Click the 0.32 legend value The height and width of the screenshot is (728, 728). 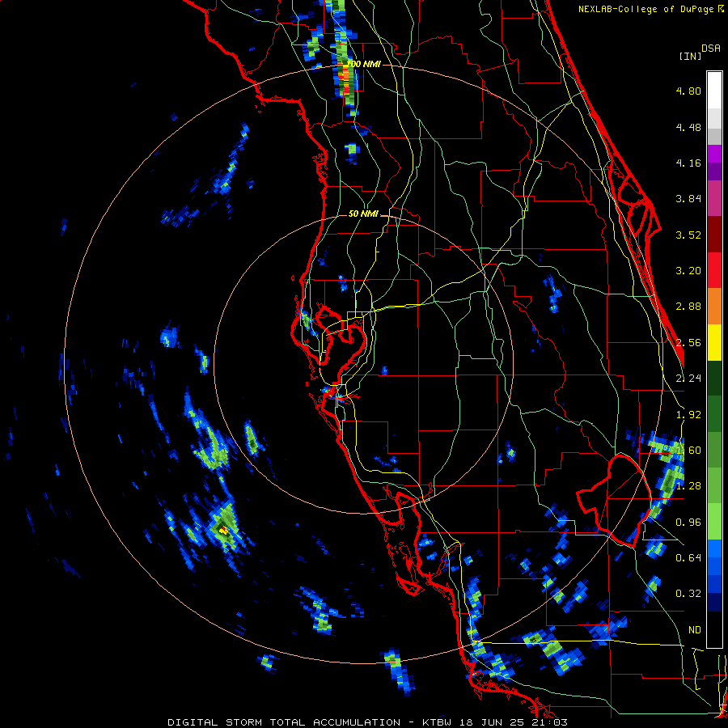coord(688,594)
